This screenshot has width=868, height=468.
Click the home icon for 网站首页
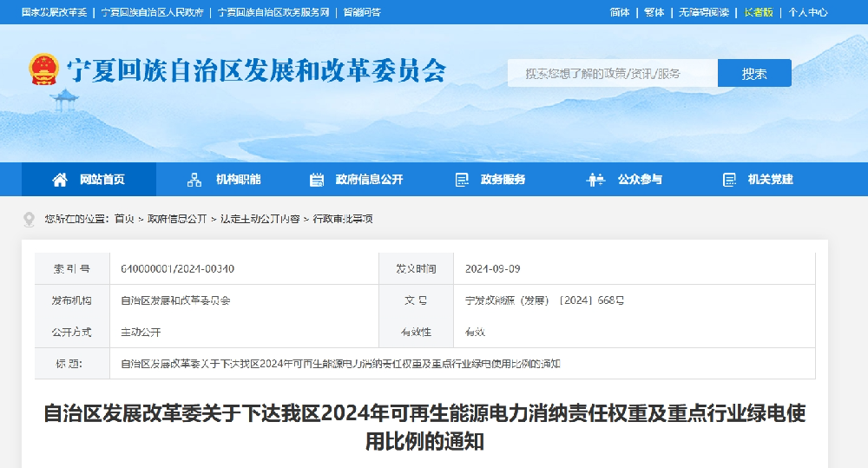(60, 180)
